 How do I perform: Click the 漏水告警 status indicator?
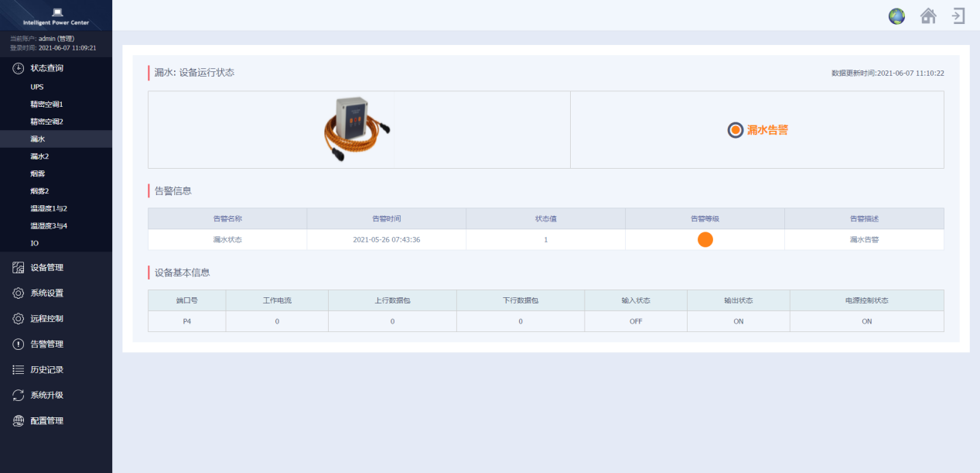point(758,130)
